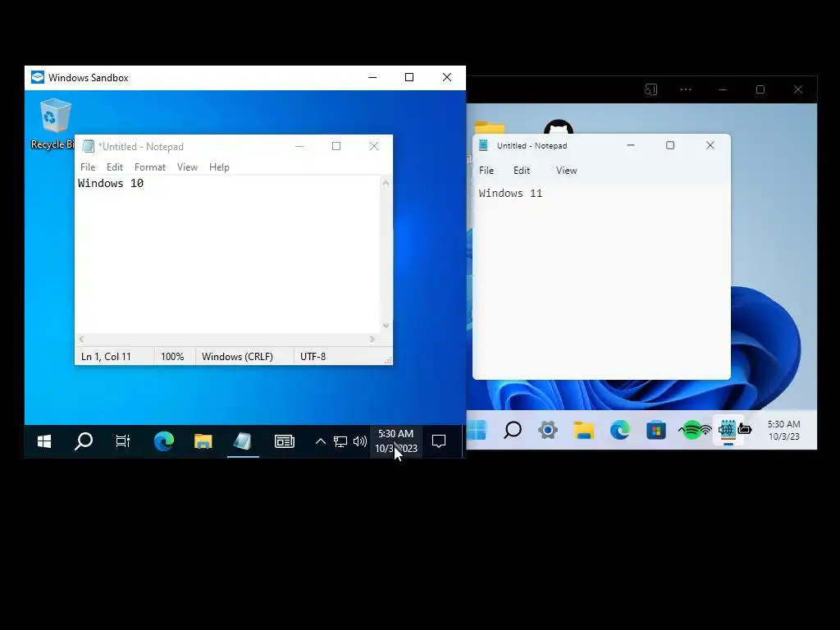Launch Edge from Windows 11 taskbar
Screen dimensions: 840x630
[620, 430]
